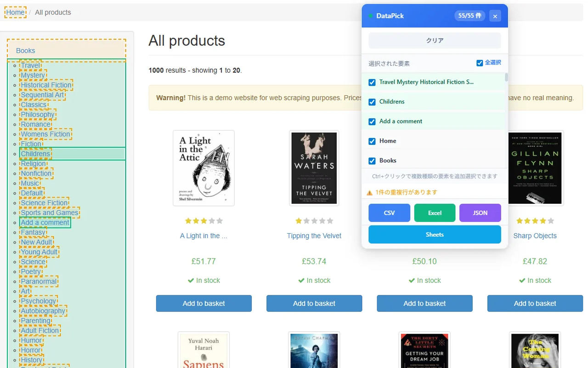Image resolution: width=588 pixels, height=368 pixels.
Task: Click the star rating under A Light in the Attic
Action: pos(204,220)
